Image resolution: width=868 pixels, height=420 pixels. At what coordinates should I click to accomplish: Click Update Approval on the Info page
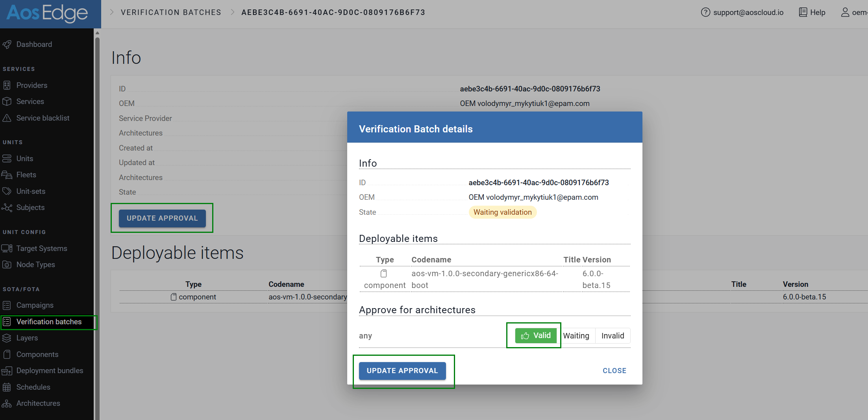(x=162, y=218)
